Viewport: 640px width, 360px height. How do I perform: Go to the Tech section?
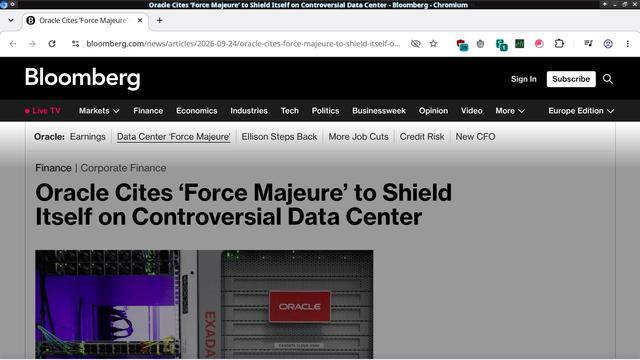(x=290, y=111)
